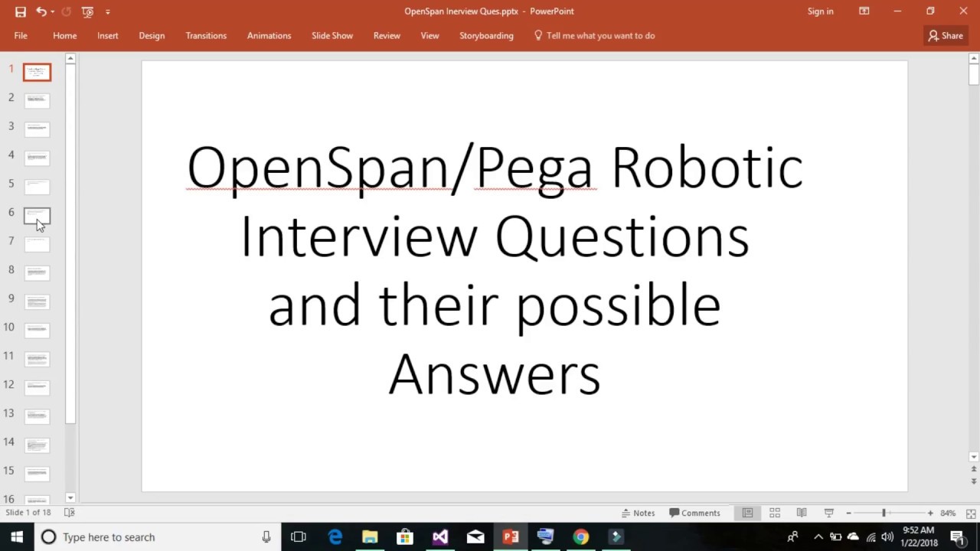Screen dimensions: 980x551
Task: Select slide 6 thumbnail
Action: click(37, 215)
